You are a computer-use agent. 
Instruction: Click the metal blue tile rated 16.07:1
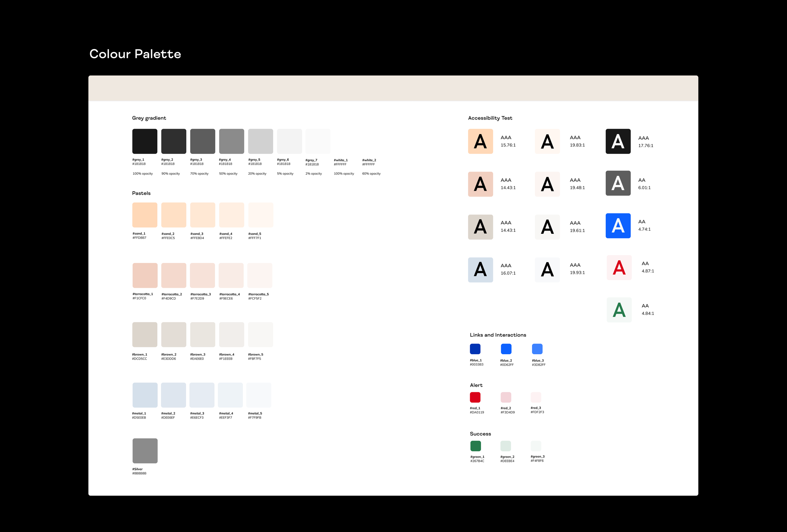pyautogui.click(x=480, y=270)
